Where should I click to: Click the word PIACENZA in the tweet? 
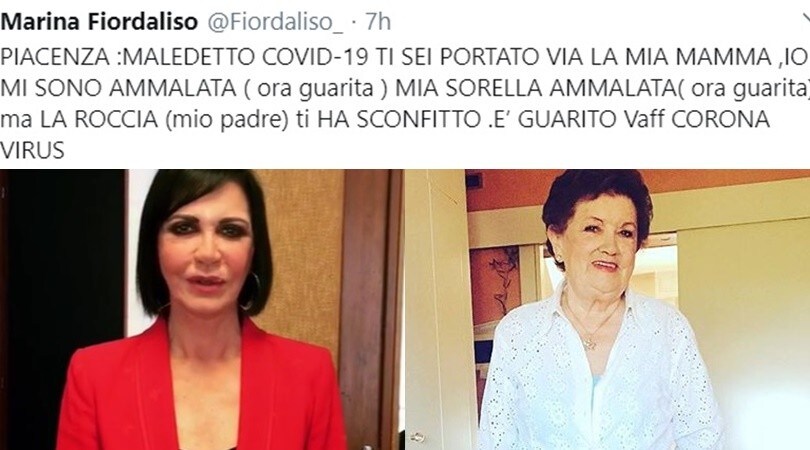point(55,57)
